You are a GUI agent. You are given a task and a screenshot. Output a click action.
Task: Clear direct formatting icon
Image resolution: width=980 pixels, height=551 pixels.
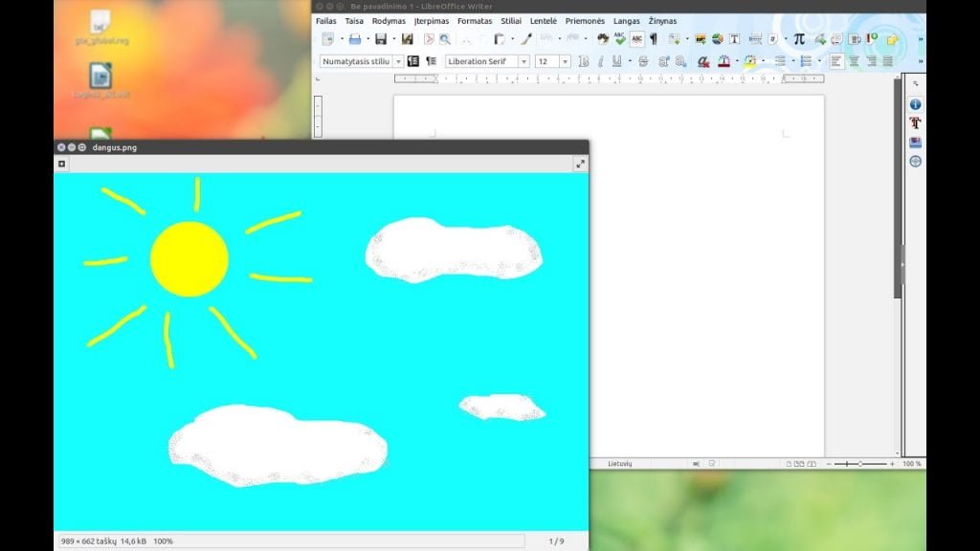click(x=703, y=61)
